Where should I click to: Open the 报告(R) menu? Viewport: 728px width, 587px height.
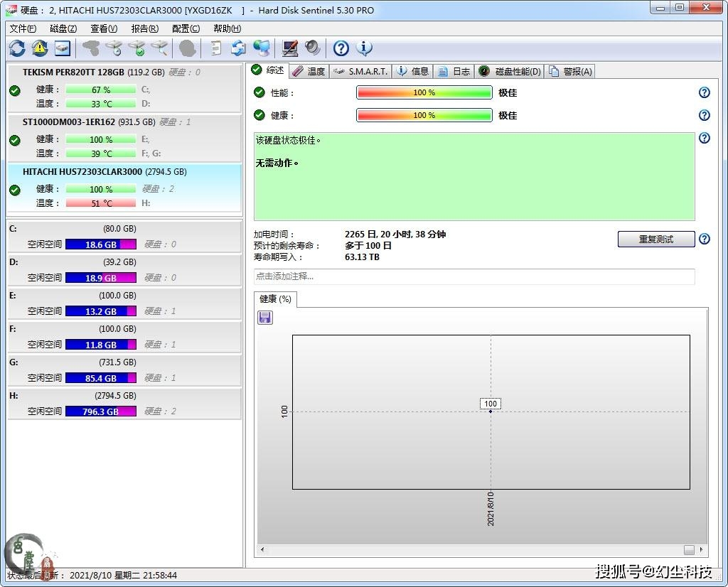[x=145, y=28]
